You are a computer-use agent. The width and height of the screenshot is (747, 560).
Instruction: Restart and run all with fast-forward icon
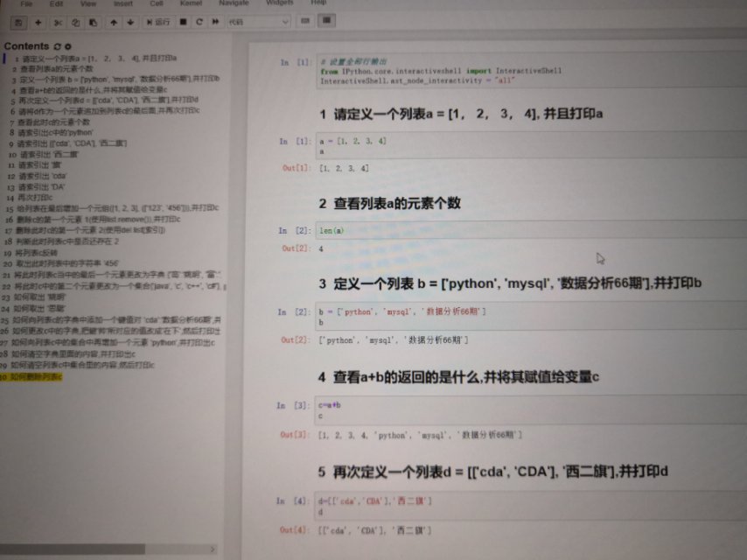pos(216,22)
